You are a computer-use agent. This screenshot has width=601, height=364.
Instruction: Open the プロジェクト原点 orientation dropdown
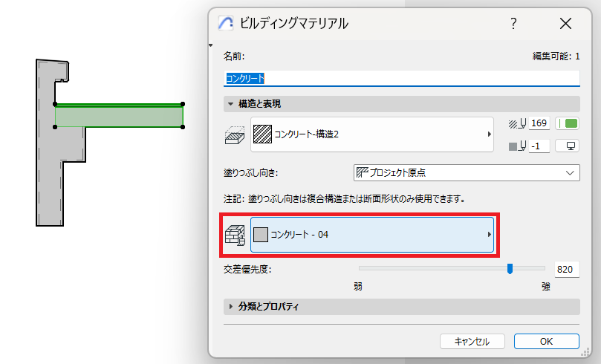467,172
